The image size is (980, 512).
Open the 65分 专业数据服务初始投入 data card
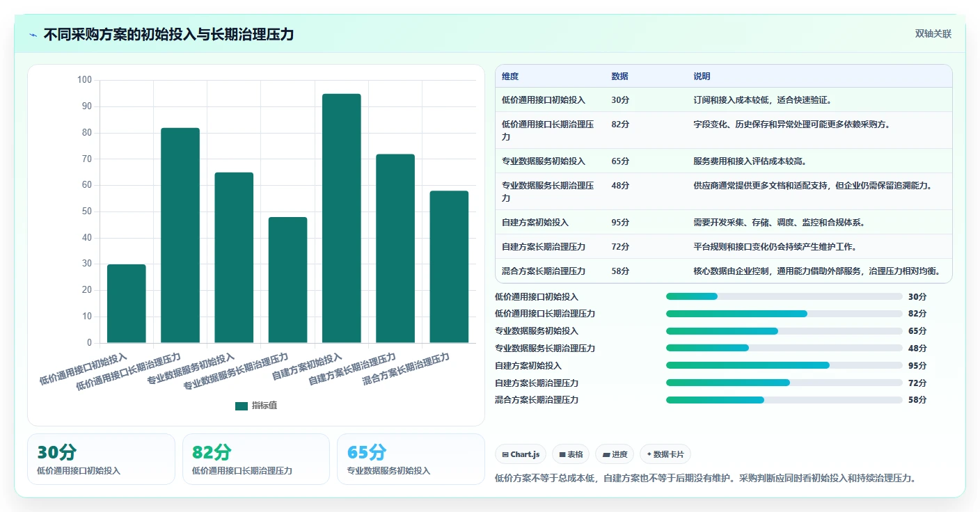pyautogui.click(x=411, y=459)
